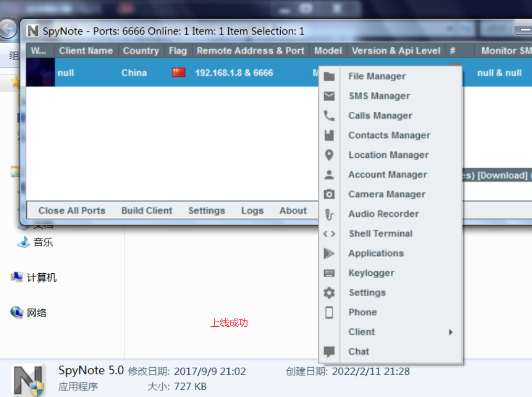532x397 pixels.
Task: Click the Contacts Manager book icon
Action: click(x=329, y=136)
